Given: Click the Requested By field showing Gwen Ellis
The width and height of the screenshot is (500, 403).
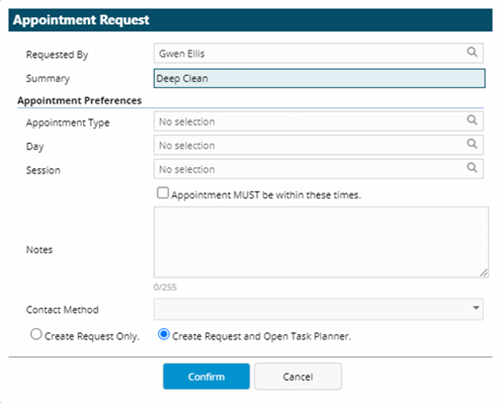Looking at the screenshot, I should tap(319, 53).
